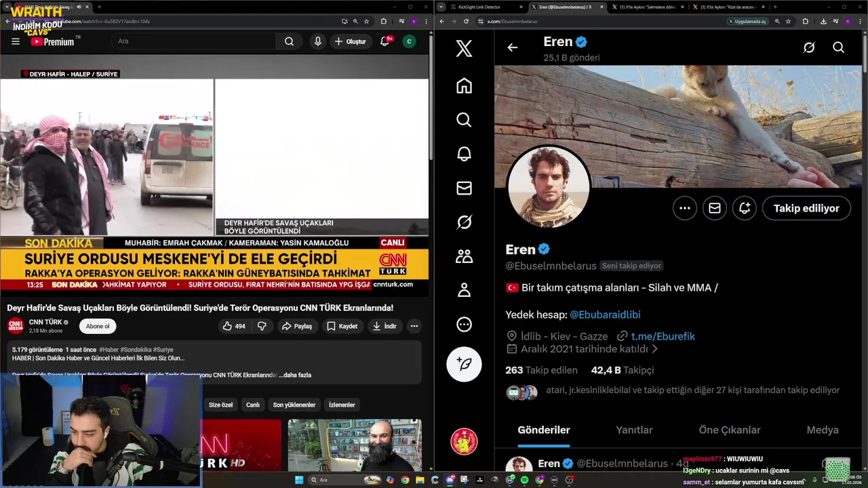The image size is (868, 488).
Task: Open the Windows Start menu
Action: coord(298,480)
